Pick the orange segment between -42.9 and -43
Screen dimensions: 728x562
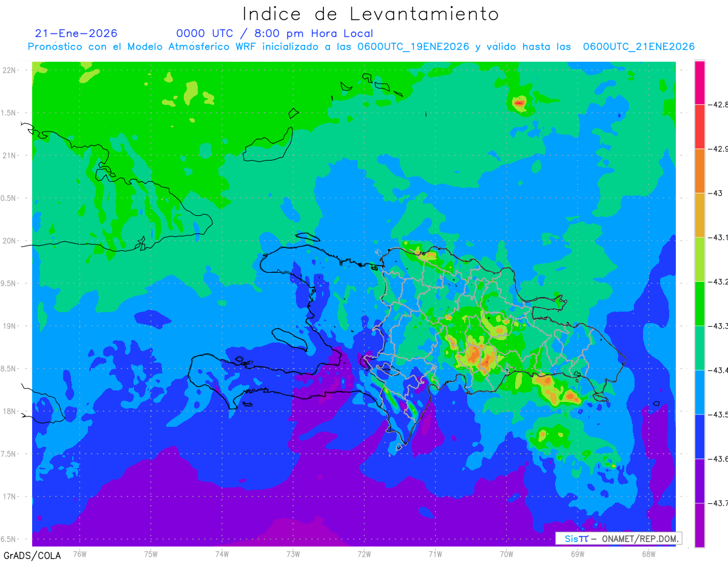click(699, 171)
